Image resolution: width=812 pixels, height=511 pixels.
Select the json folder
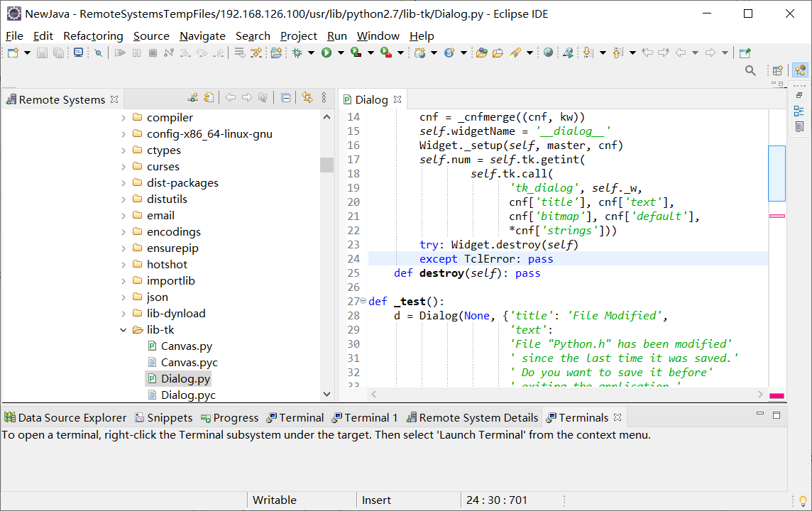coord(150,297)
